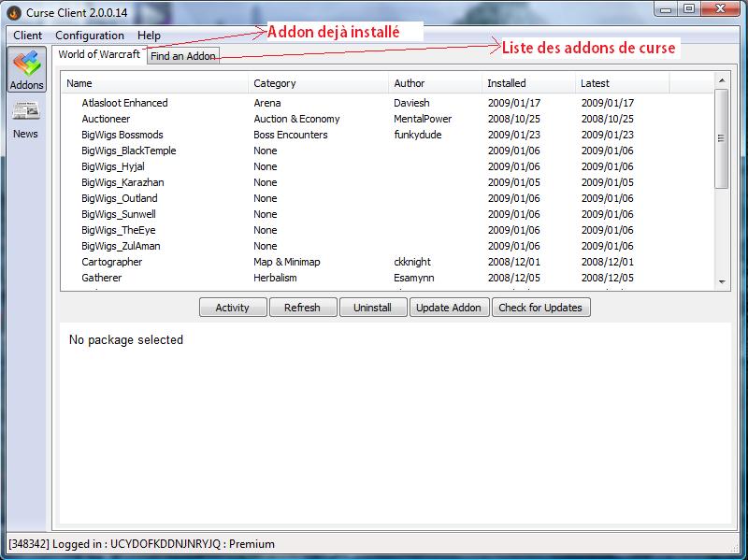
Task: Sort list by Name column header
Action: [154, 83]
